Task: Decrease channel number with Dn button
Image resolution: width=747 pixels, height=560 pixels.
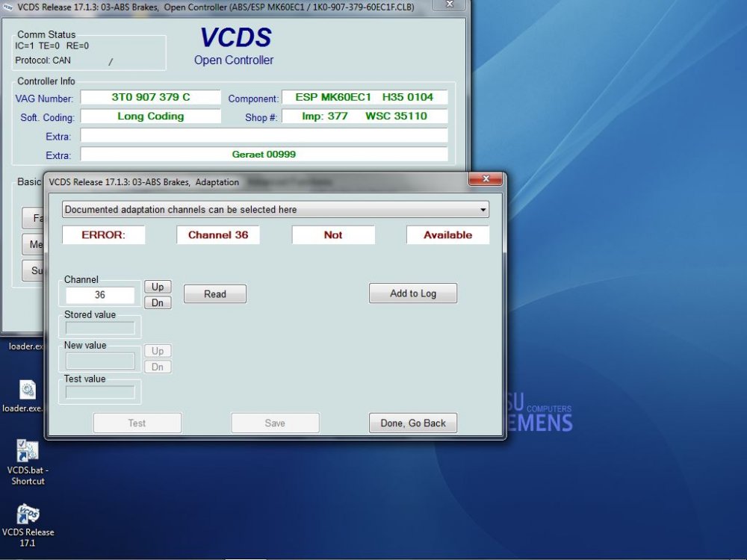Action: pyautogui.click(x=158, y=303)
